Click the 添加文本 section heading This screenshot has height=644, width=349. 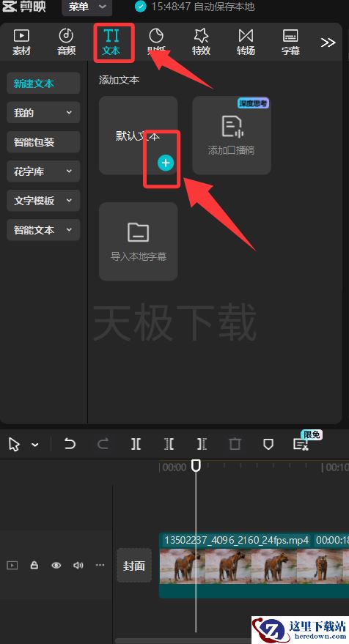click(119, 80)
